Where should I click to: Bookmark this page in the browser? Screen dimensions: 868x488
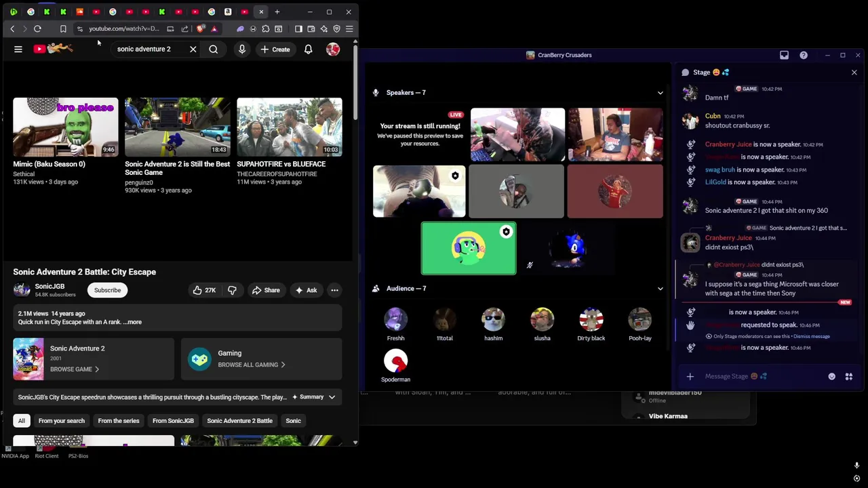click(x=63, y=28)
